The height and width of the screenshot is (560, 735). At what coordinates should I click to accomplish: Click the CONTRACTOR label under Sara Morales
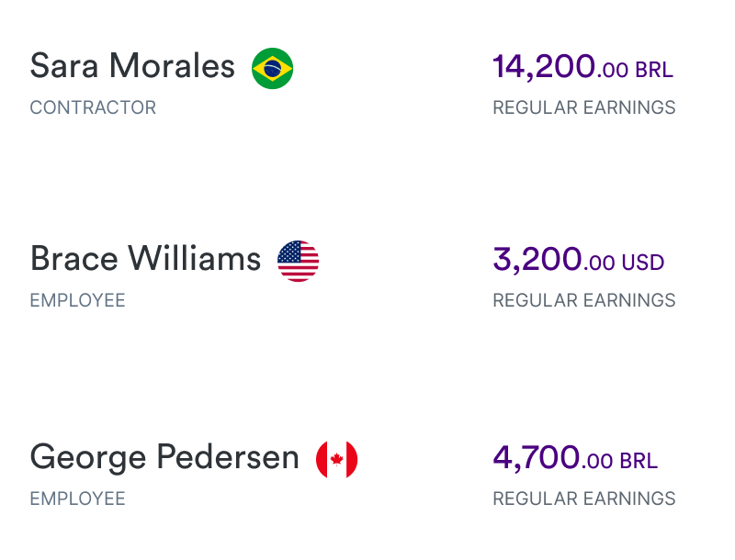click(x=93, y=107)
